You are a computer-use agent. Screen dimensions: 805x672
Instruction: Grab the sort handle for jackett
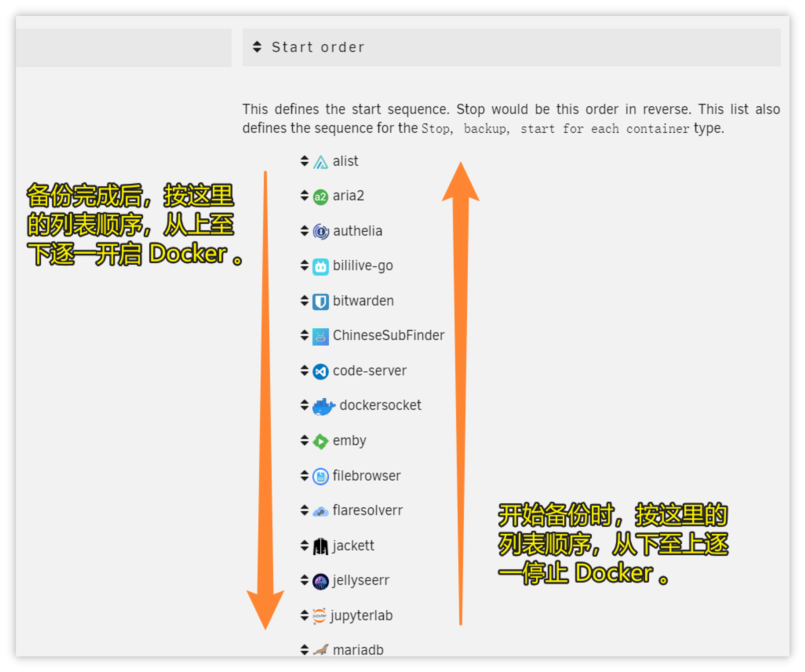tap(304, 546)
